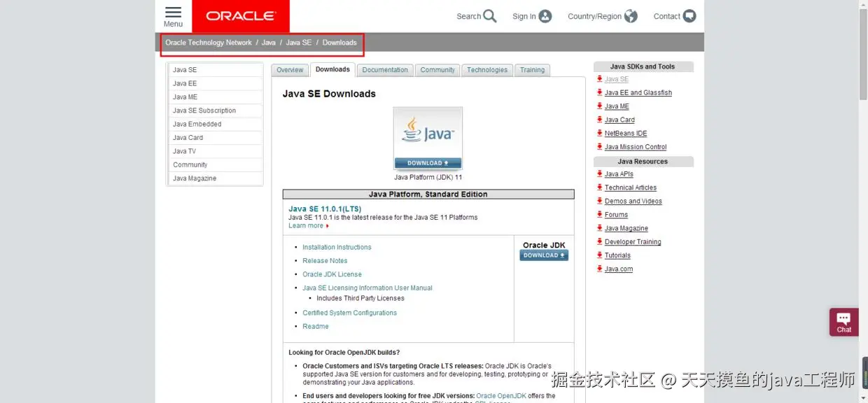868x403 pixels.
Task: Open NetBeans IDE link
Action: click(626, 133)
